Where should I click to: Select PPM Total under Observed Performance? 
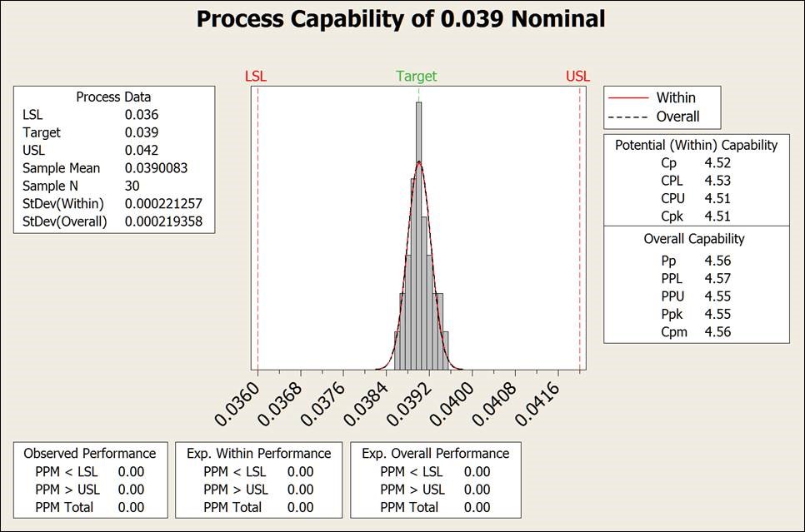[x=64, y=507]
